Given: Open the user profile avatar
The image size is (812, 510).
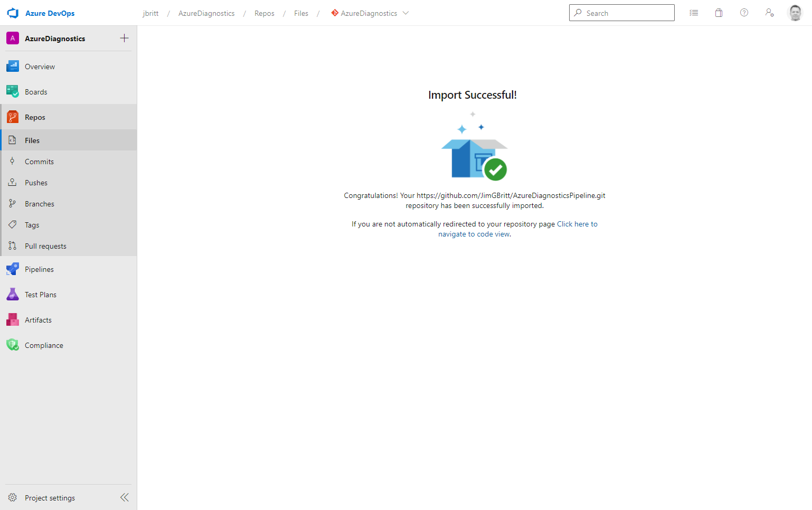Looking at the screenshot, I should (795, 13).
